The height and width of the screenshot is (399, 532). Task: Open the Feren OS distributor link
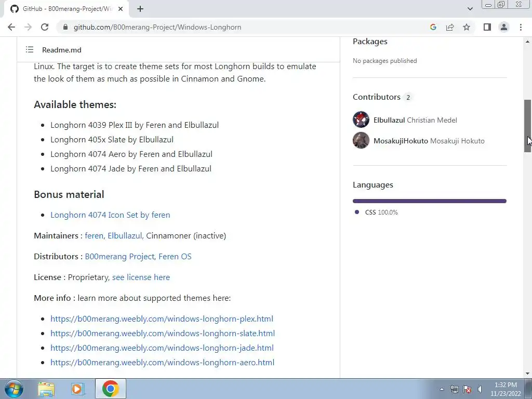(175, 257)
